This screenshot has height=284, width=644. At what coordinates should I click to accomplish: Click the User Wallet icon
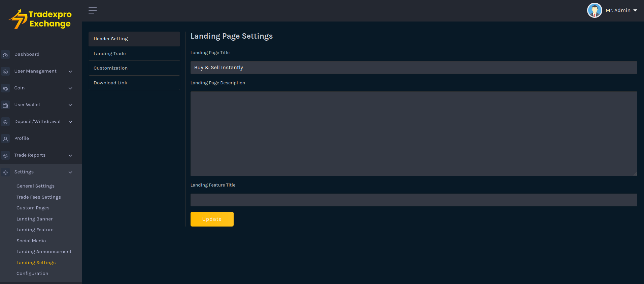pos(5,105)
